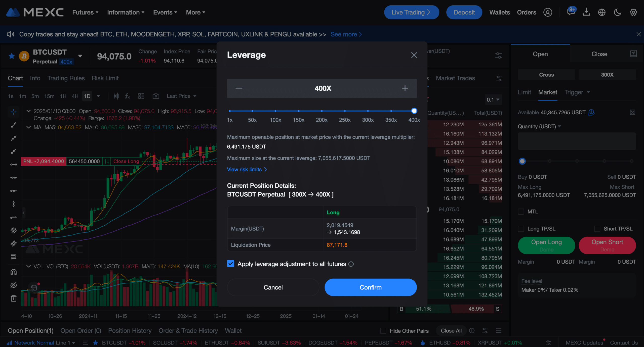The image size is (644, 347).
Task: Click the magnet mode icon
Action: click(x=14, y=272)
